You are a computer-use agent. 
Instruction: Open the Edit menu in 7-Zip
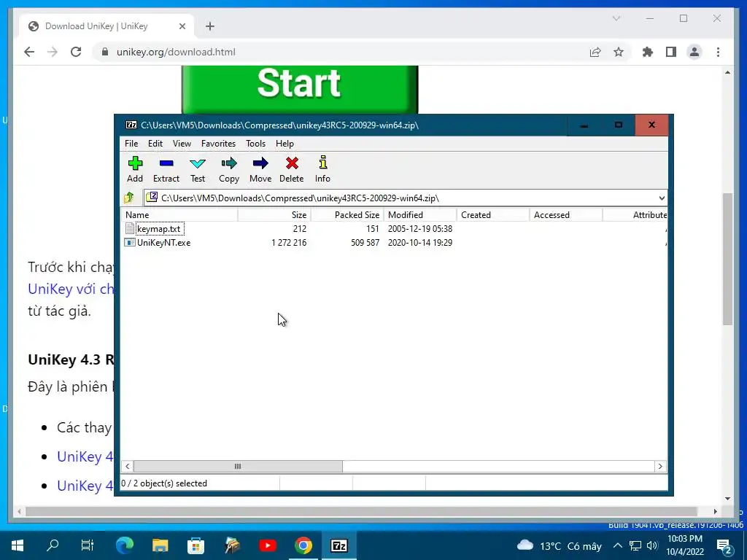point(155,144)
